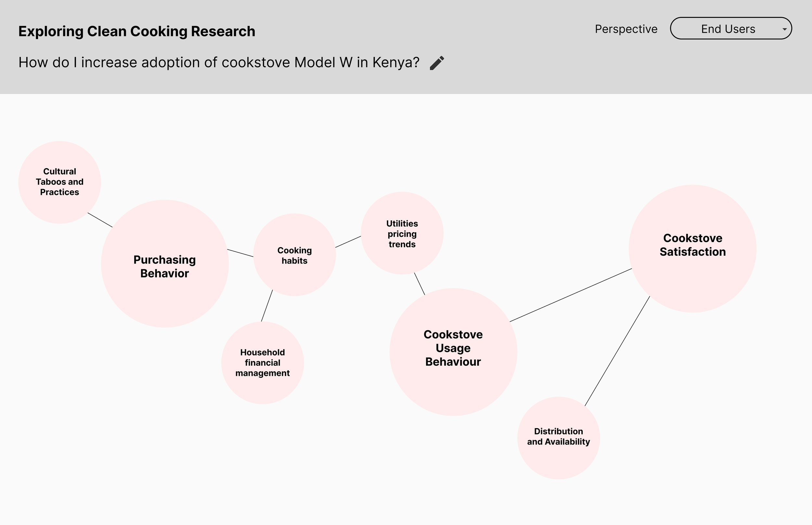Click the Exploring Clean Cooking Research title

(137, 32)
